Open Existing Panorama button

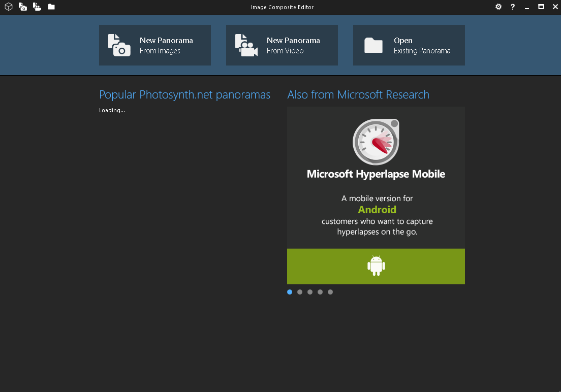pyautogui.click(x=409, y=45)
